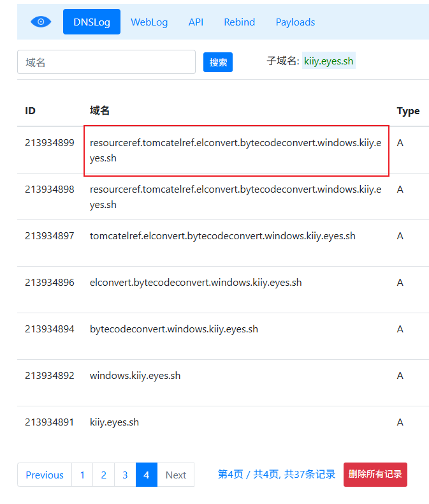Viewport: 429px width, 504px height.
Task: Select page 2 in pagination
Action: coord(104,475)
